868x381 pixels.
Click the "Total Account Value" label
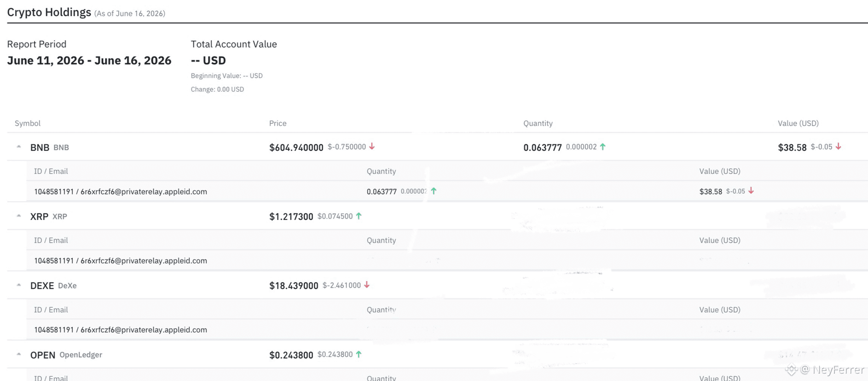click(x=234, y=44)
